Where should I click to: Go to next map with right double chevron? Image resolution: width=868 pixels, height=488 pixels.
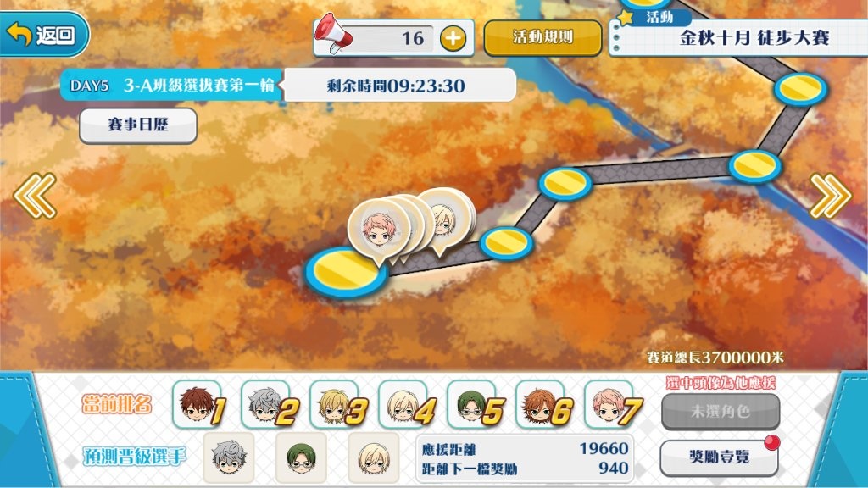pos(831,196)
